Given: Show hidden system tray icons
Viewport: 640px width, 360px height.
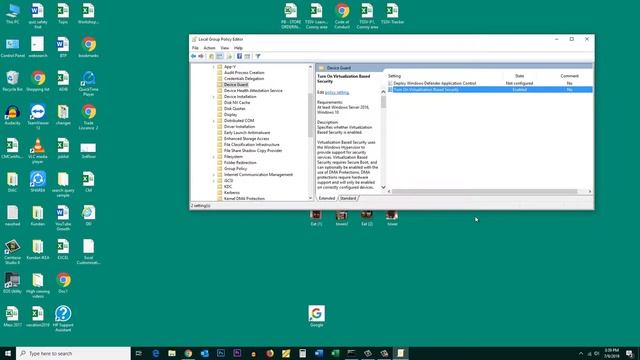Looking at the screenshot, I should pyautogui.click(x=581, y=353).
